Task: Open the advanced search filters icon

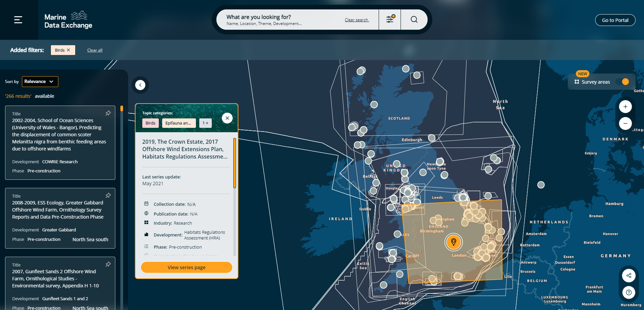Action: (390, 19)
